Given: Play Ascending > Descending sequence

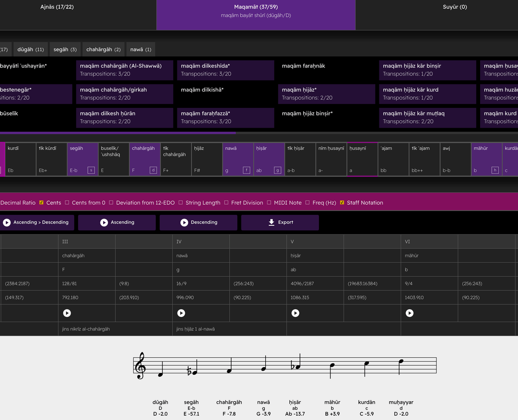Looking at the screenshot, I should point(36,222).
